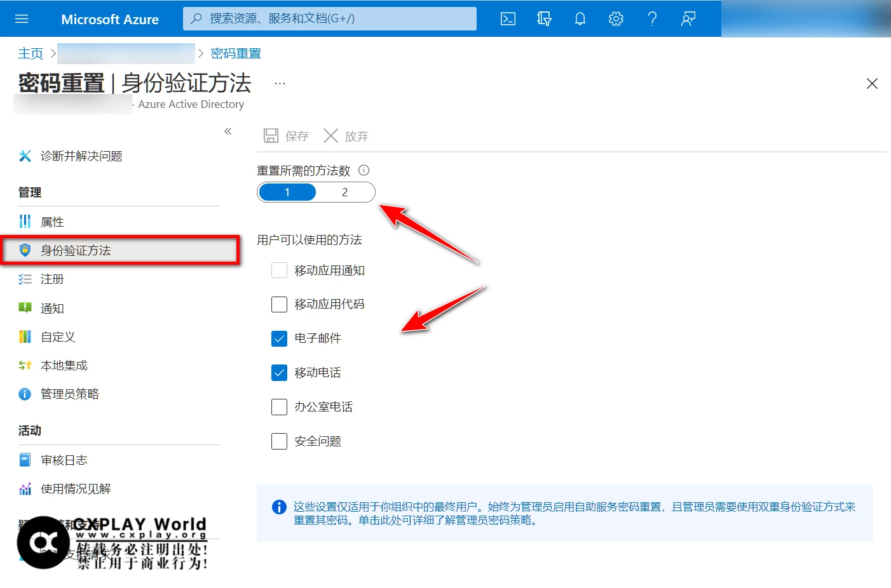Set required methods number to 2

(344, 192)
